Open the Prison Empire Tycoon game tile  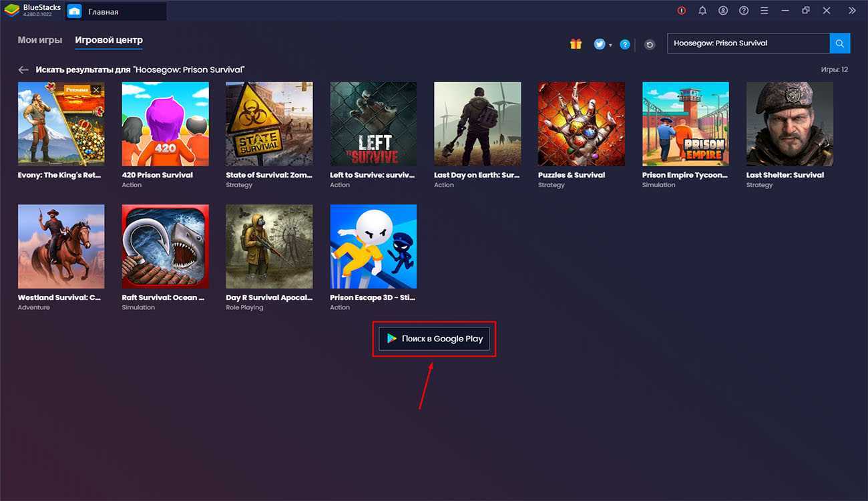click(x=685, y=124)
